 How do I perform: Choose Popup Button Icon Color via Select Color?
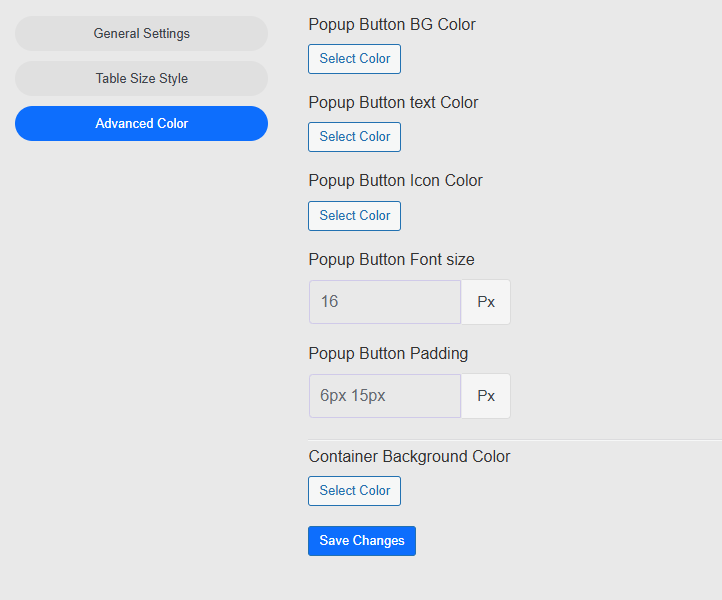(x=354, y=216)
